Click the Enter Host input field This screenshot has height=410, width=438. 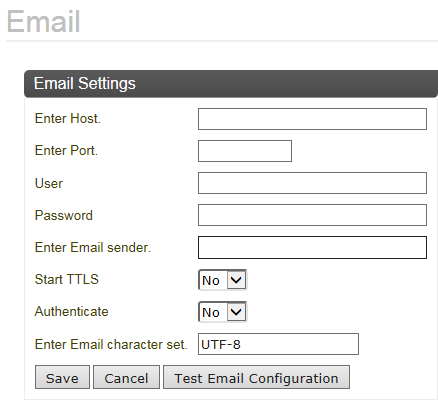[x=312, y=119]
